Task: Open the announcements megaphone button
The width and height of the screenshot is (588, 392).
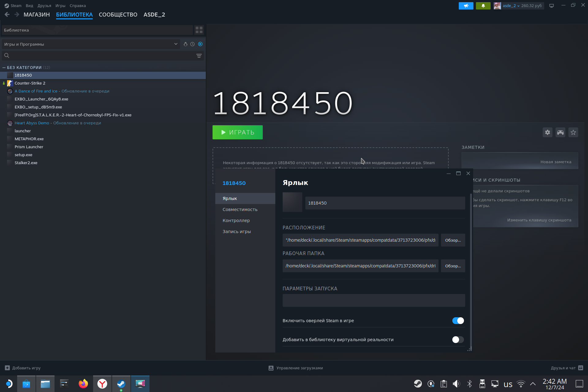Action: (466, 6)
